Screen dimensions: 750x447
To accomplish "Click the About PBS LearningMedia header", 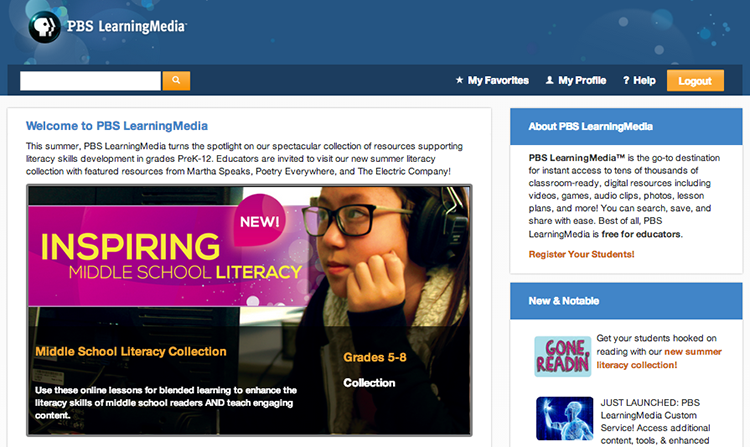I will 626,126.
